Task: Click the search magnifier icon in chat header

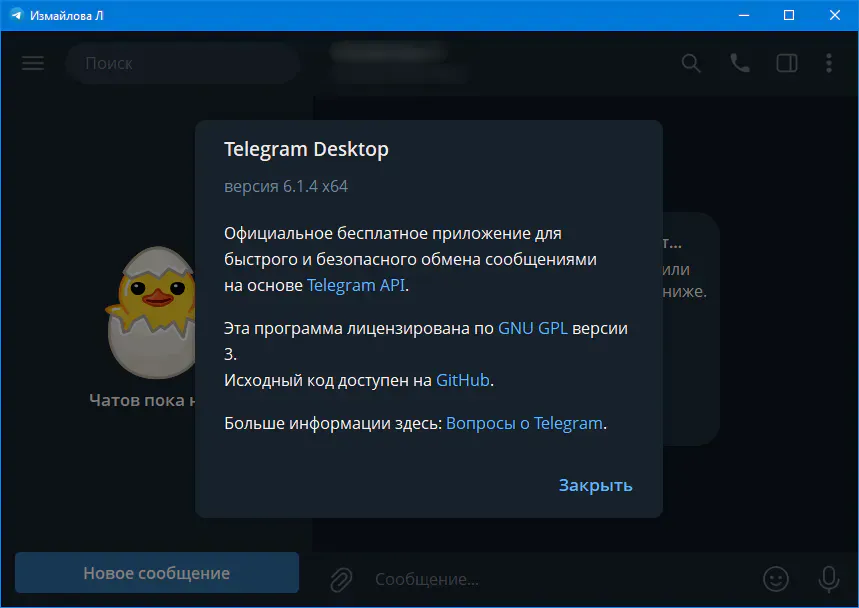Action: [691, 63]
